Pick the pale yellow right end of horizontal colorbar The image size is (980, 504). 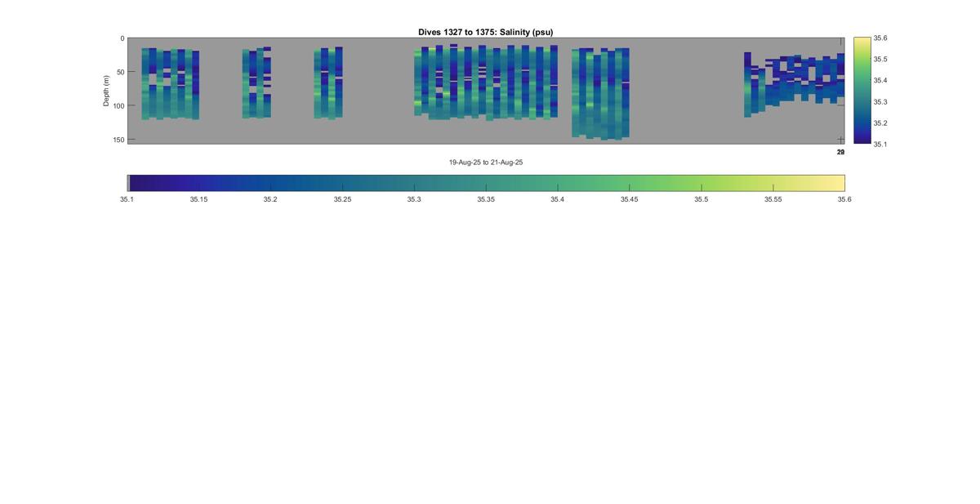tap(839, 183)
